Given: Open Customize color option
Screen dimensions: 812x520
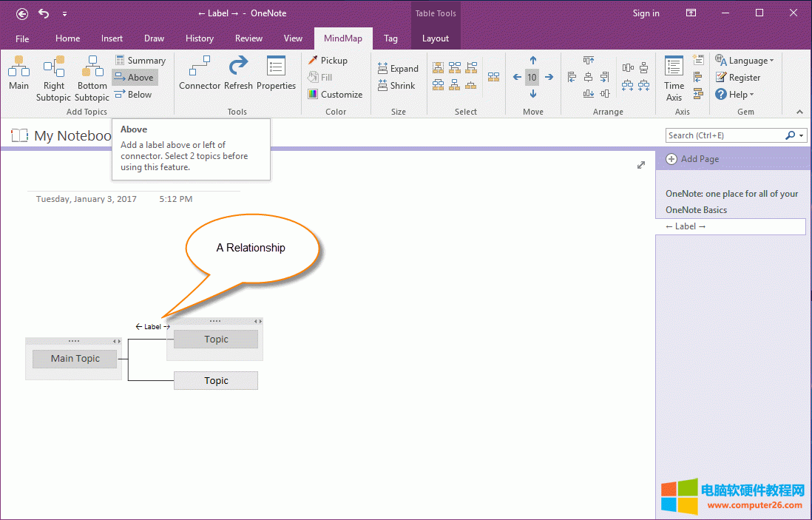Looking at the screenshot, I should click(335, 95).
